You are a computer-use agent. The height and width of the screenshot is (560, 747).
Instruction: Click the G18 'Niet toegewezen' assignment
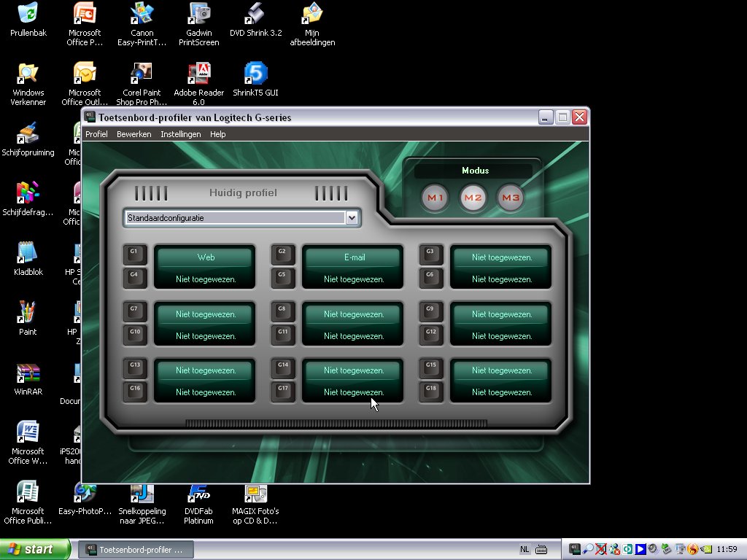coord(502,392)
